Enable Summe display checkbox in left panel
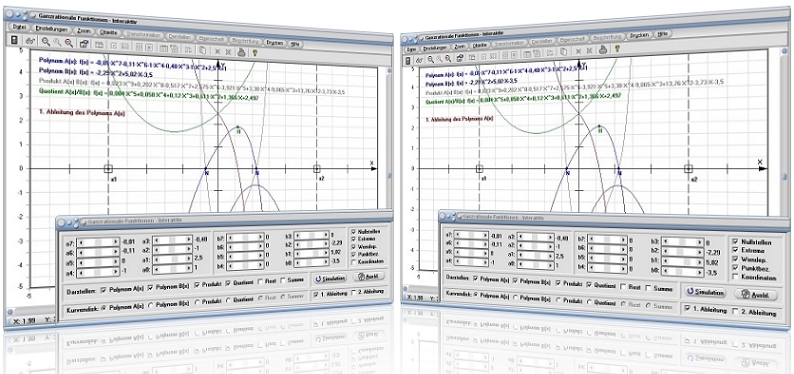The image size is (794, 374). click(x=283, y=280)
